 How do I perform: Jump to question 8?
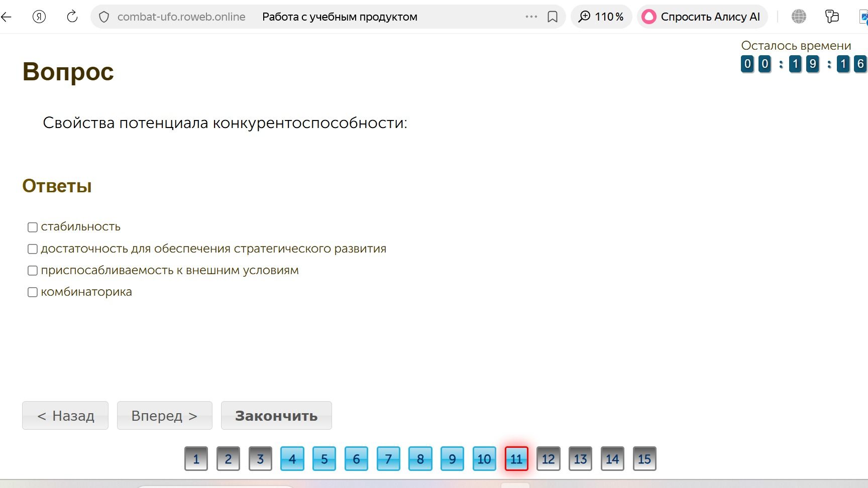coord(420,459)
